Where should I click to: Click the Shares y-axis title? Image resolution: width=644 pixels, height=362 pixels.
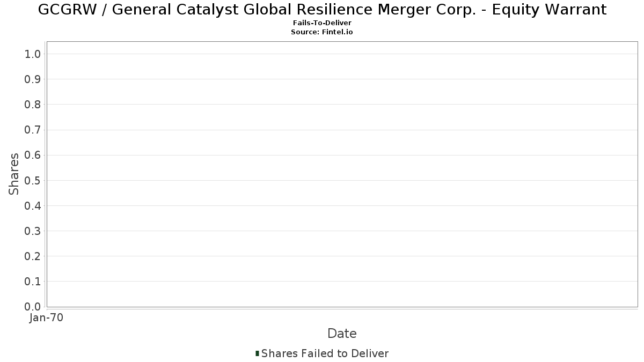pyautogui.click(x=14, y=174)
